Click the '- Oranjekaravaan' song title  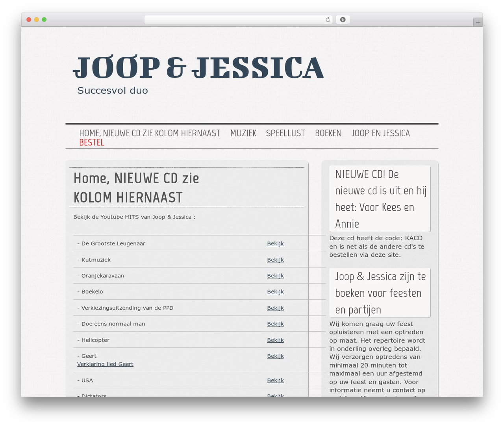point(100,276)
